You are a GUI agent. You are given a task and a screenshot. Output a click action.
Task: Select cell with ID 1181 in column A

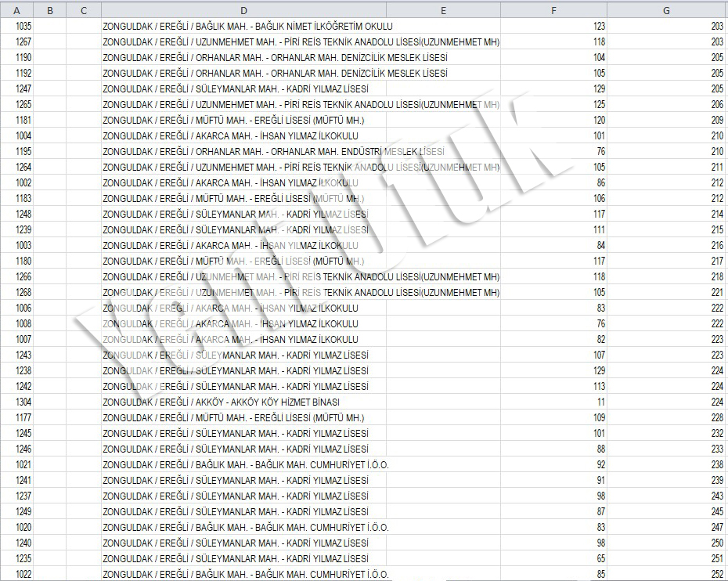(x=23, y=120)
